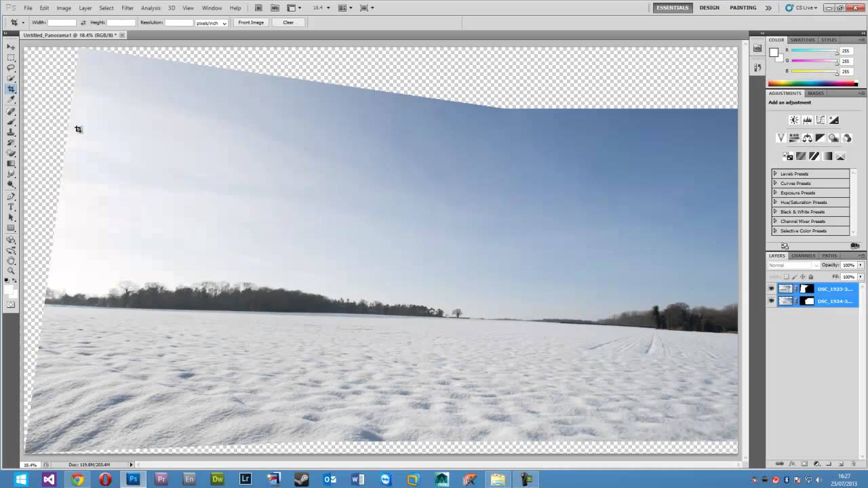
Task: Open the Analysis menu
Action: click(151, 7)
